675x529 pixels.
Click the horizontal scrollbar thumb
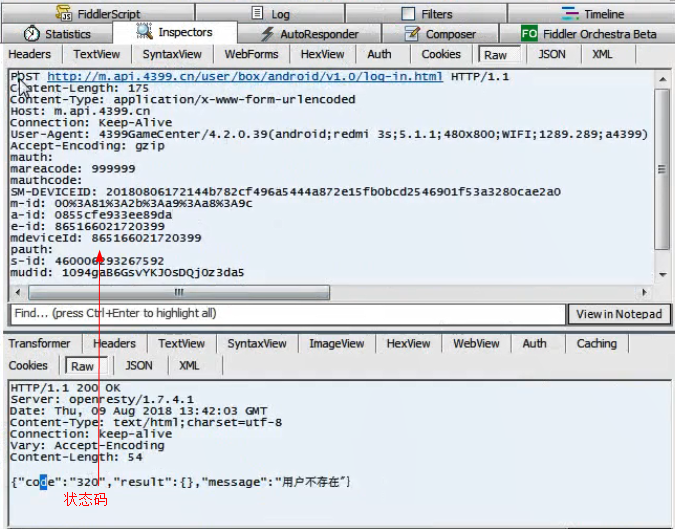[x=179, y=292]
